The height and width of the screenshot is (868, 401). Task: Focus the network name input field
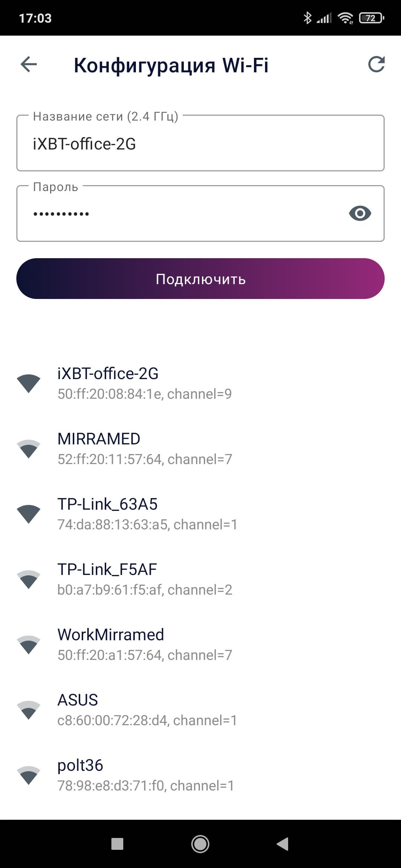[x=200, y=144]
